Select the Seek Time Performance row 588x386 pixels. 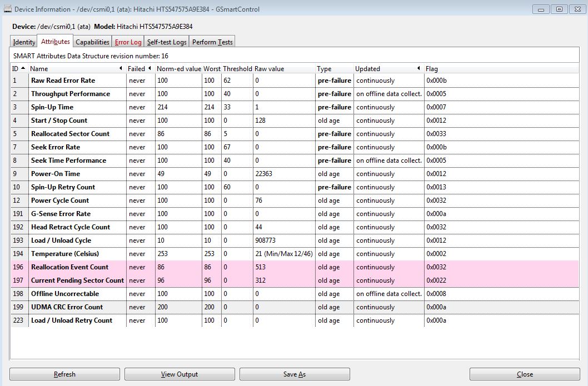click(x=295, y=161)
